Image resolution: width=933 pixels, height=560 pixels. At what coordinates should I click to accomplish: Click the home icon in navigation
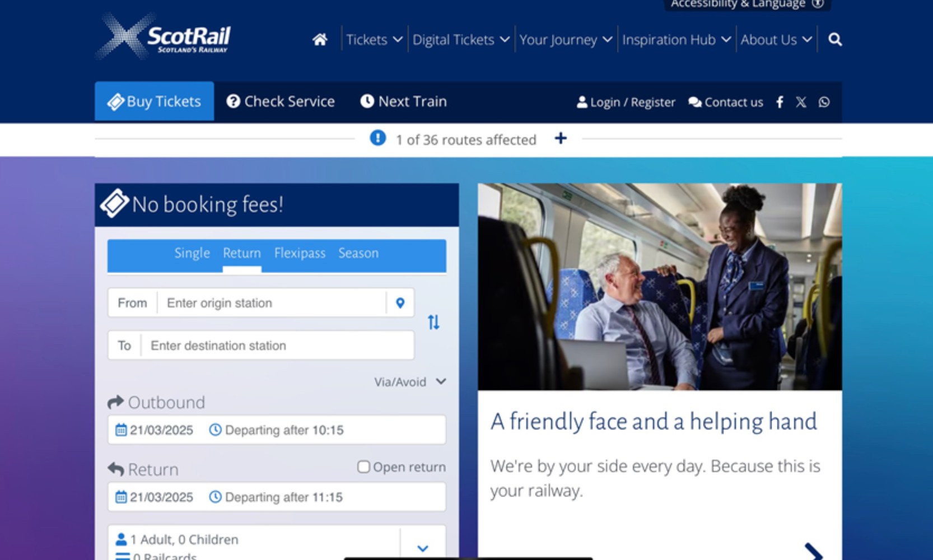click(320, 40)
